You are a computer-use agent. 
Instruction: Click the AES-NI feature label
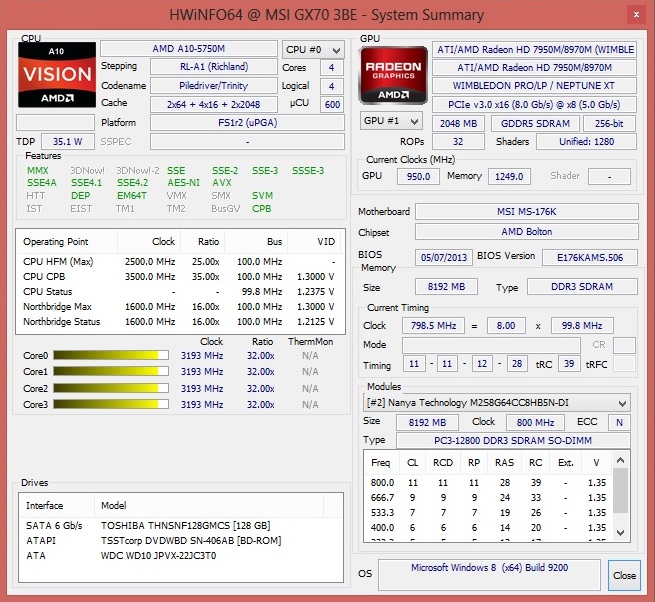pos(183,183)
